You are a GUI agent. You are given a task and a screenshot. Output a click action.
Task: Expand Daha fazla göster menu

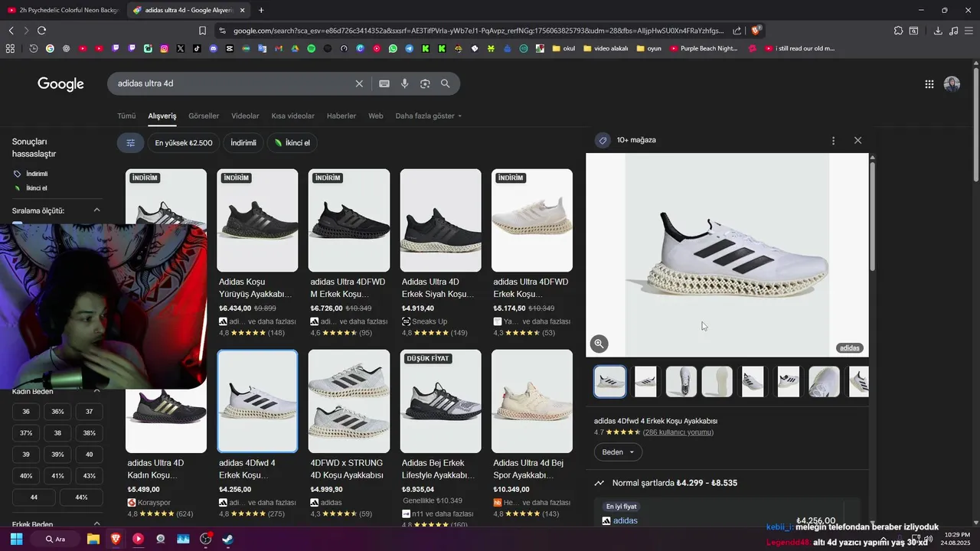click(429, 116)
